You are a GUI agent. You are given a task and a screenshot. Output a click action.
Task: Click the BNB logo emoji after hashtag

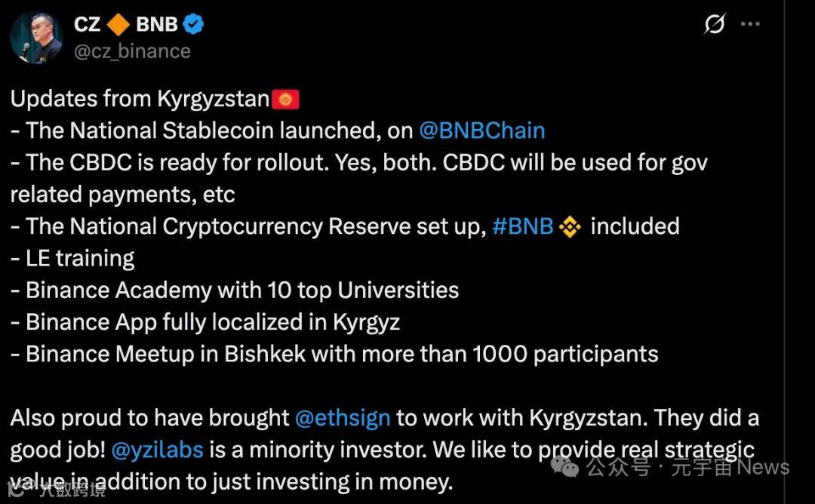[x=570, y=226]
